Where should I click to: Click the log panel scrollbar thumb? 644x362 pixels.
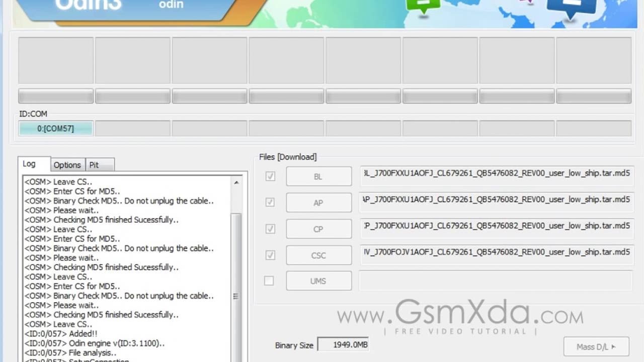click(236, 287)
